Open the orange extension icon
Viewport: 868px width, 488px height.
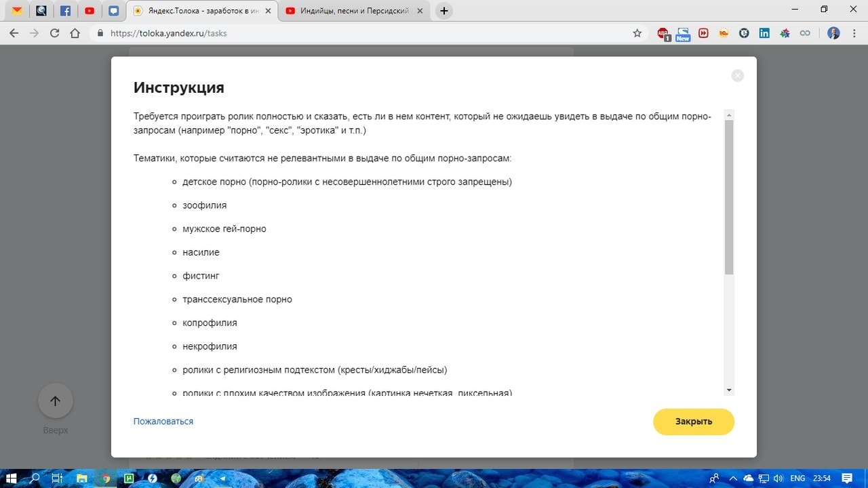pos(724,33)
